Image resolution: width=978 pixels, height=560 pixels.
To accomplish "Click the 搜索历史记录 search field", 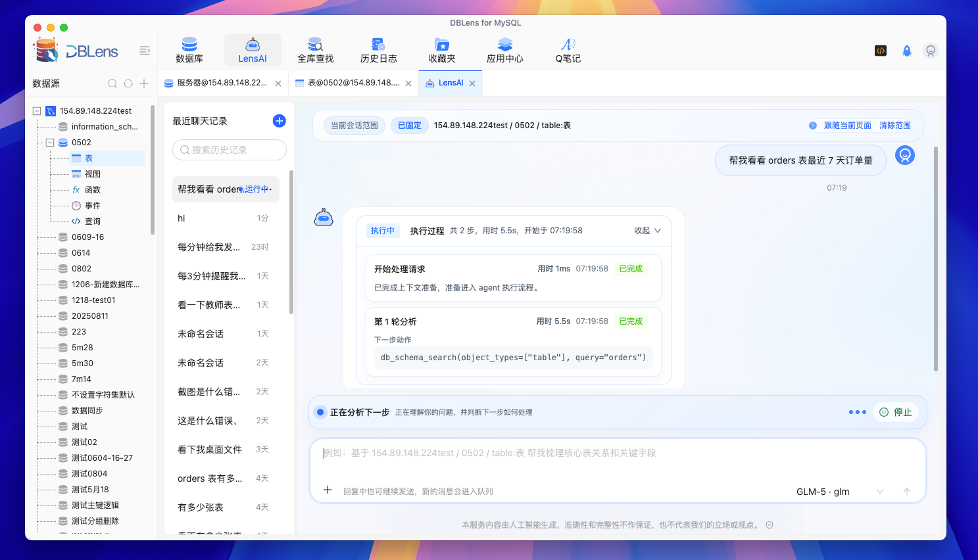I will pyautogui.click(x=230, y=150).
